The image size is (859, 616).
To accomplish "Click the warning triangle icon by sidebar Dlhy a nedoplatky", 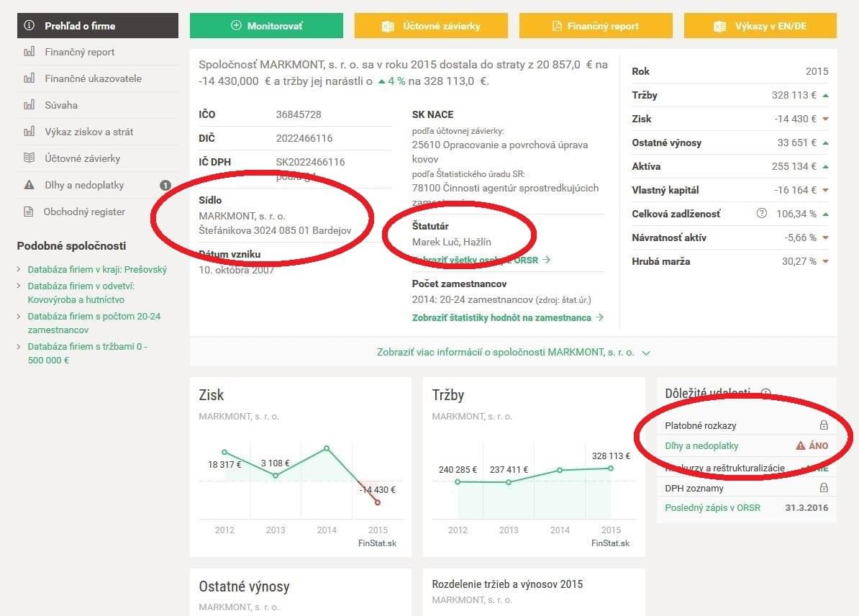I will (29, 185).
